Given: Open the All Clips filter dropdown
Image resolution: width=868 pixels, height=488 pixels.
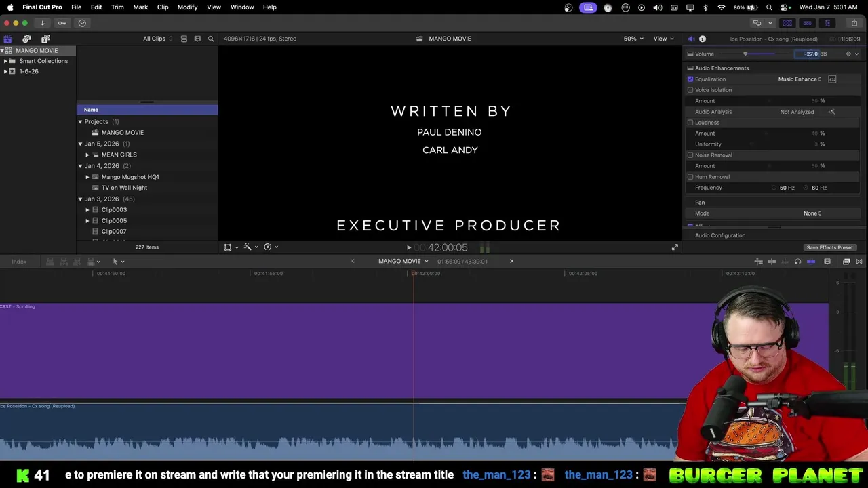Looking at the screenshot, I should pyautogui.click(x=157, y=39).
